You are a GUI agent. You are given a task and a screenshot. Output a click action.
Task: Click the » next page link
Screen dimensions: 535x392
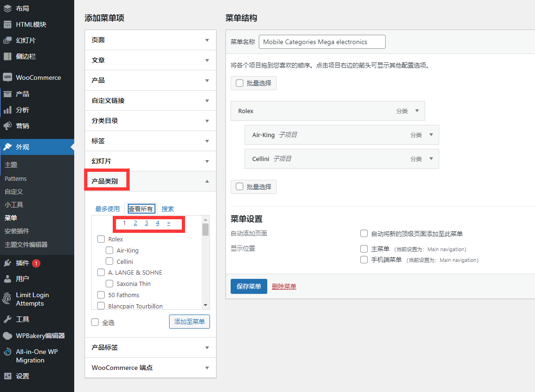169,223
